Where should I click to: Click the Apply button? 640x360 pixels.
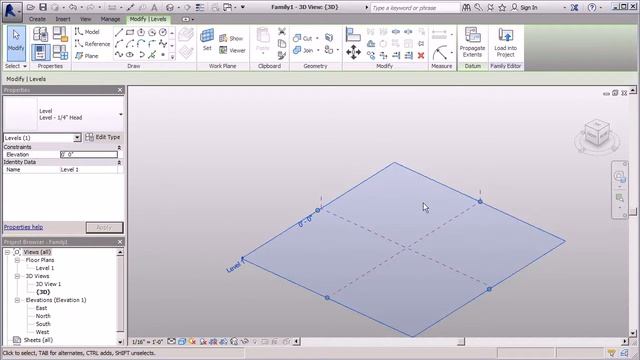coord(104,227)
